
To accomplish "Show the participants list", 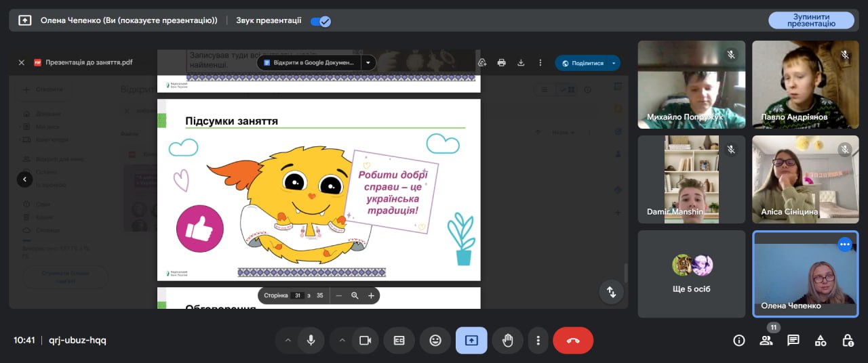I will [766, 341].
